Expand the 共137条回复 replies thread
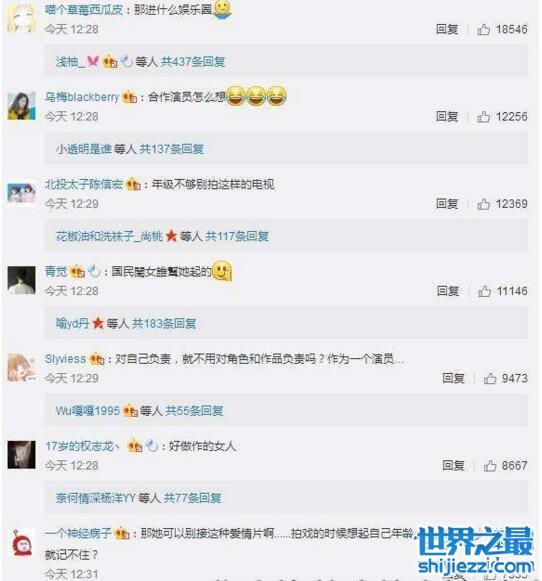The height and width of the screenshot is (581, 542). point(172,149)
